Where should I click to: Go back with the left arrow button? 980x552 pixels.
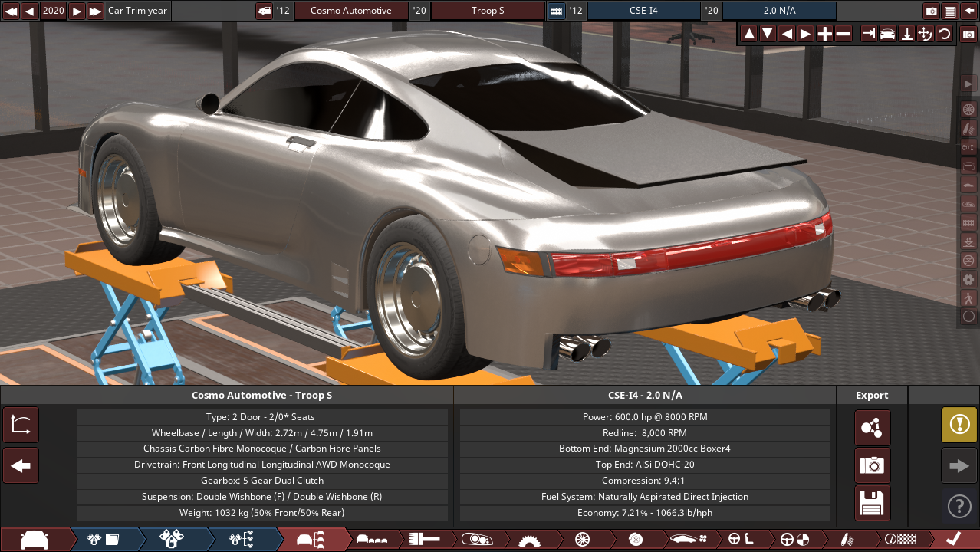coord(21,465)
